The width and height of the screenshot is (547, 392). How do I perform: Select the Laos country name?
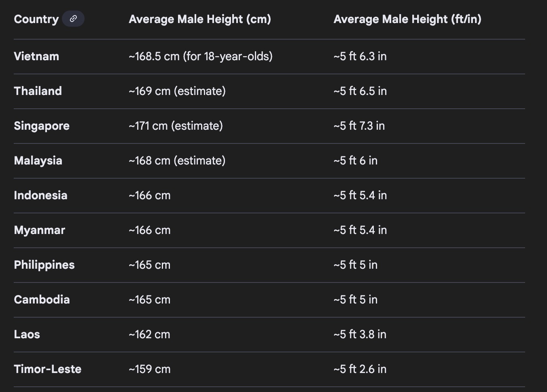(27, 334)
